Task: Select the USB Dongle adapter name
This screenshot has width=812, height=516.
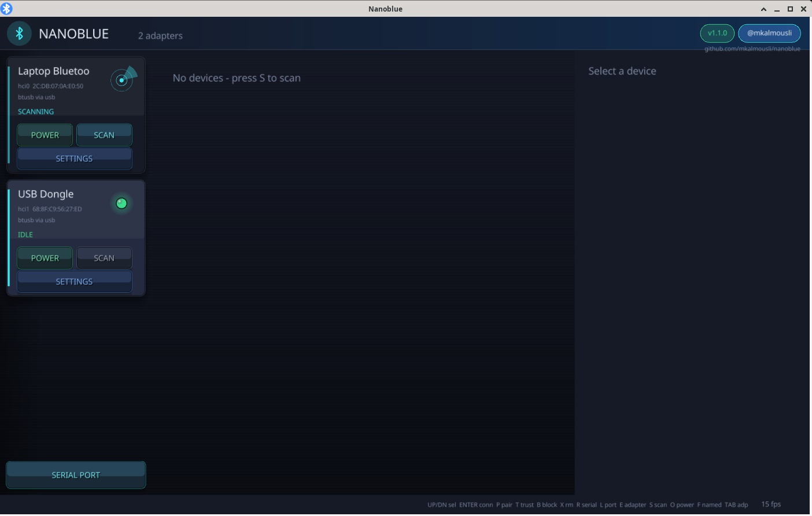Action: coord(46,194)
